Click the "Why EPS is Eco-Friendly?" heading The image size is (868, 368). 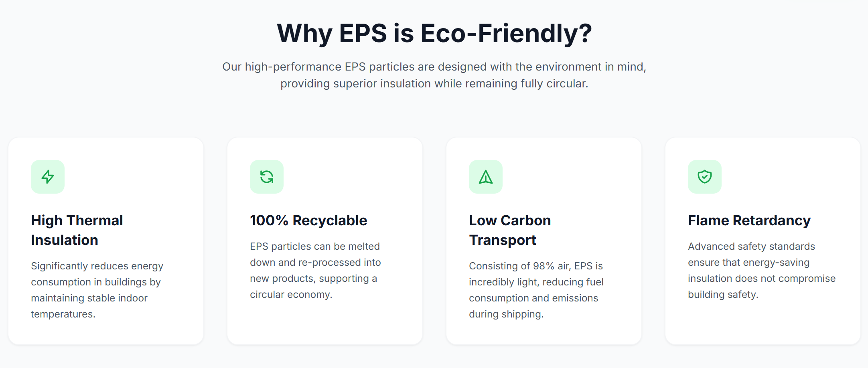coord(434,33)
